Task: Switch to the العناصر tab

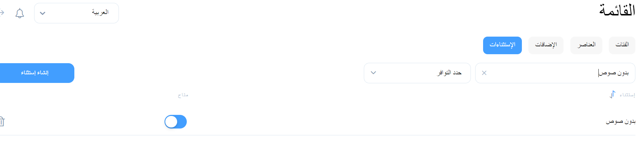Action: (586, 45)
